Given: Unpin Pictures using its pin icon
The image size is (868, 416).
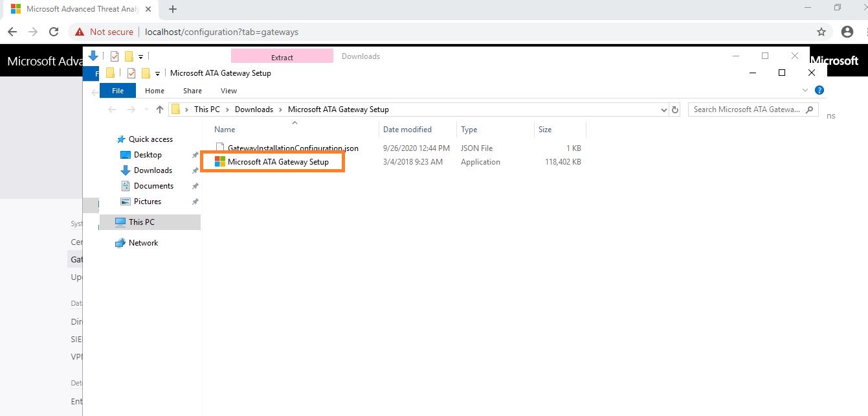Looking at the screenshot, I should click(x=195, y=202).
